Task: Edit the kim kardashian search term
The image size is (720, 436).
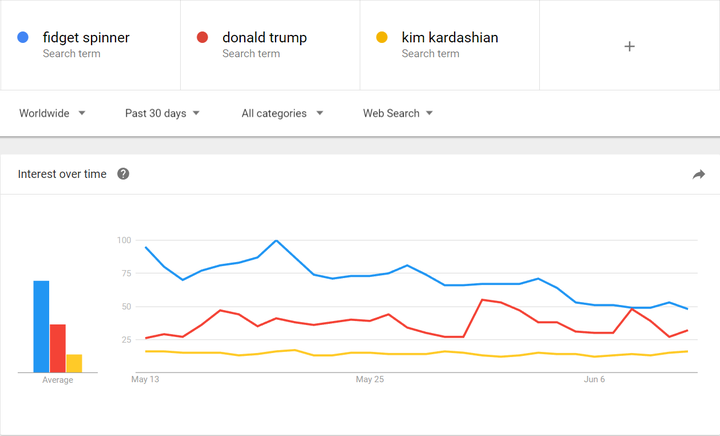Action: pyautogui.click(x=450, y=38)
